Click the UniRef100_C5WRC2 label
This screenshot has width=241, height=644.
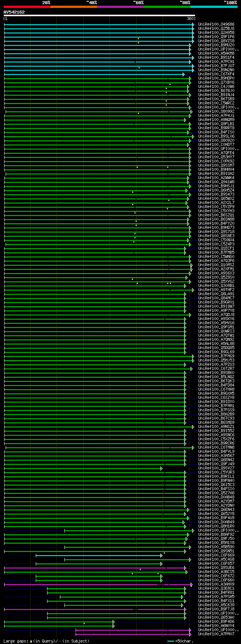click(x=216, y=103)
